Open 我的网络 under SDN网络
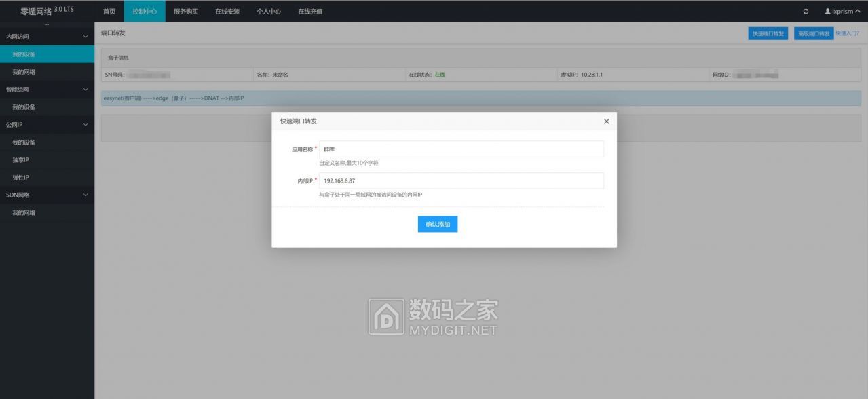The width and height of the screenshot is (868, 399). tap(24, 213)
